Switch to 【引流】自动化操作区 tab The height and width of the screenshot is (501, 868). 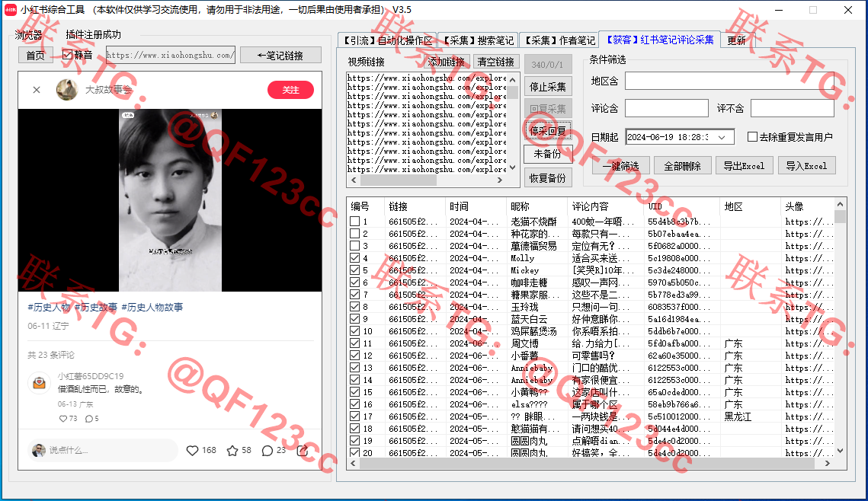tap(387, 40)
